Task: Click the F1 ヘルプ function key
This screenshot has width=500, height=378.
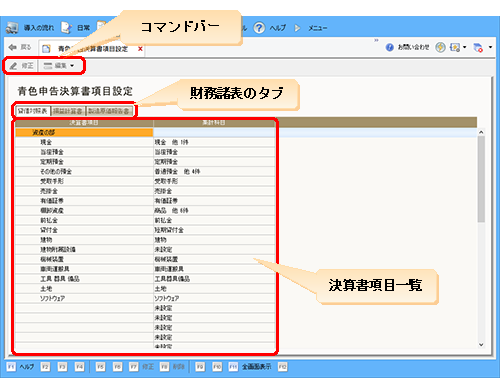Action: pos(20,367)
